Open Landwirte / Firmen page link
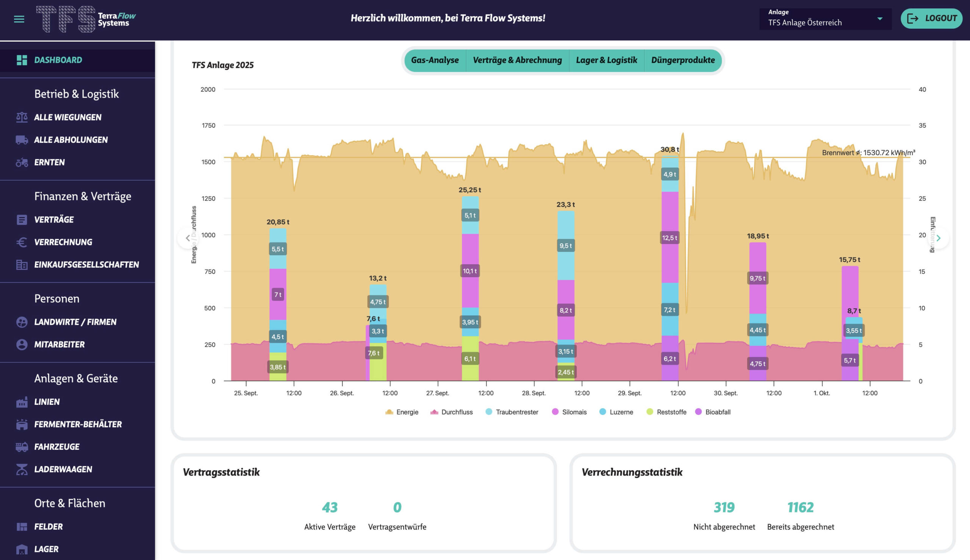970x560 pixels. [x=75, y=322]
